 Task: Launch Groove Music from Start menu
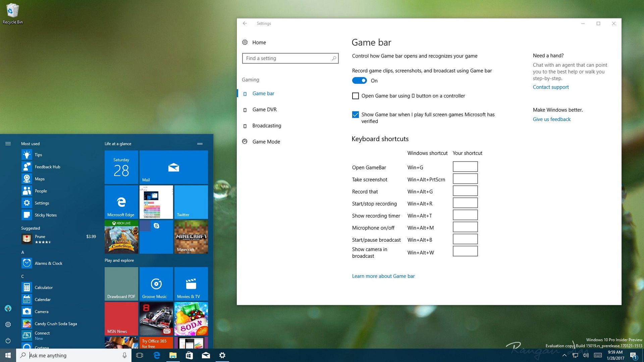point(156,284)
